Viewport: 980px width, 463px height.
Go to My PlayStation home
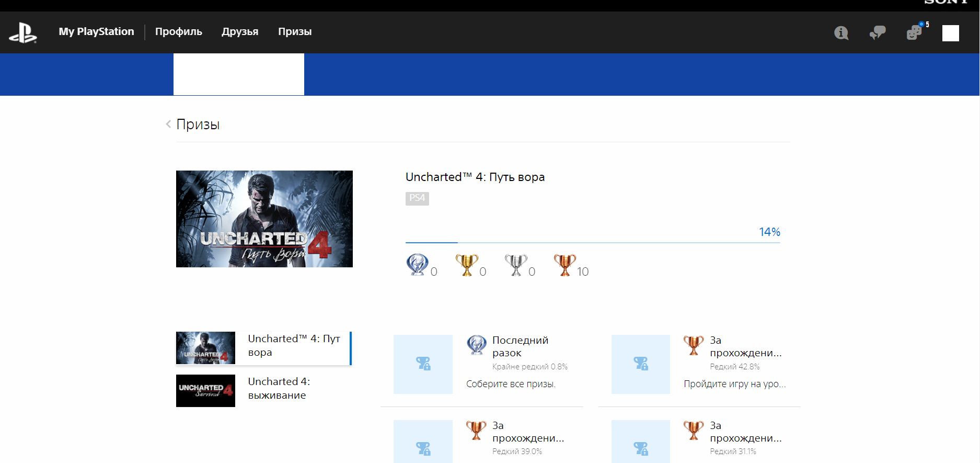[x=96, y=31]
